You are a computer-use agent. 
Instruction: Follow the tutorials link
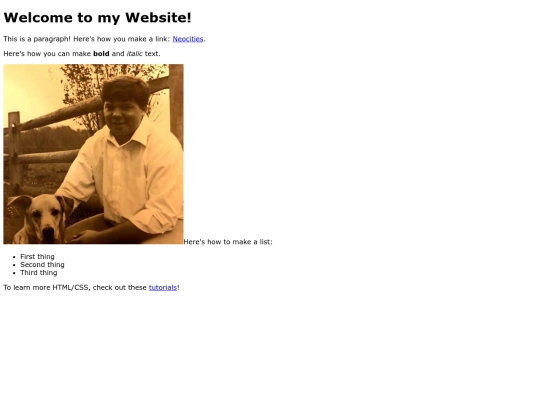[x=163, y=287]
